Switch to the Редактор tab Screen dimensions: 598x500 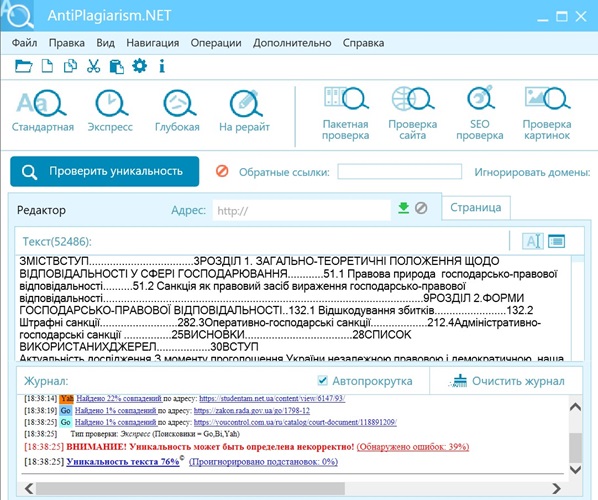pos(41,210)
